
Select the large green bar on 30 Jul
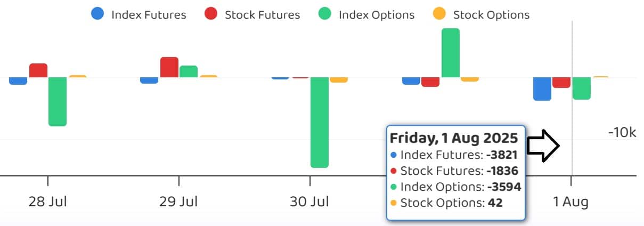[320, 122]
